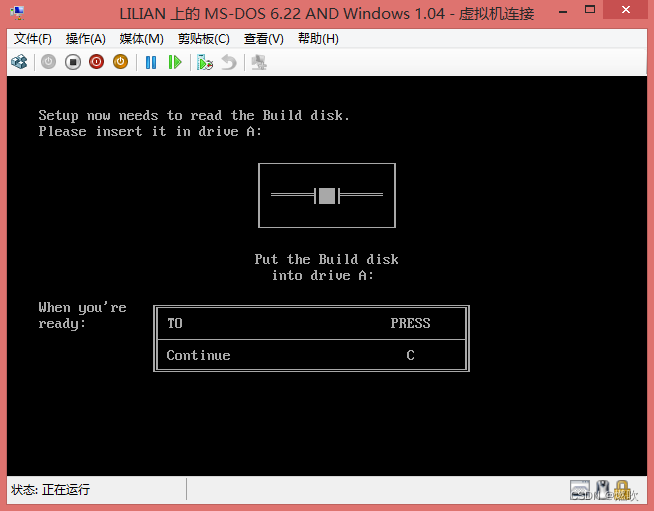This screenshot has width=654, height=511.
Task: Click the Continue option in setup box
Action: pyautogui.click(x=198, y=355)
